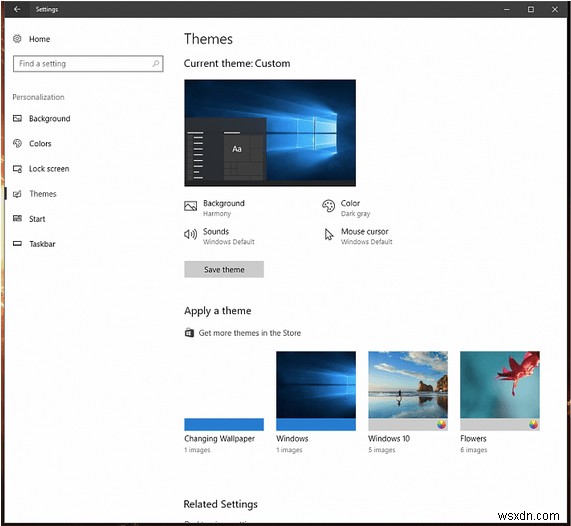Click the Colors palette icon in the sidebar
This screenshot has width=571, height=526.
pos(17,143)
